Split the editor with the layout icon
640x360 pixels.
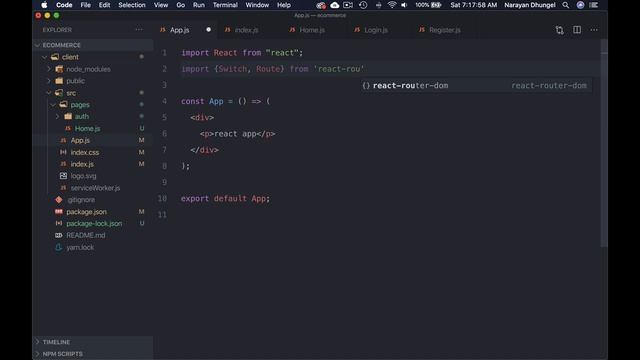[577, 30]
